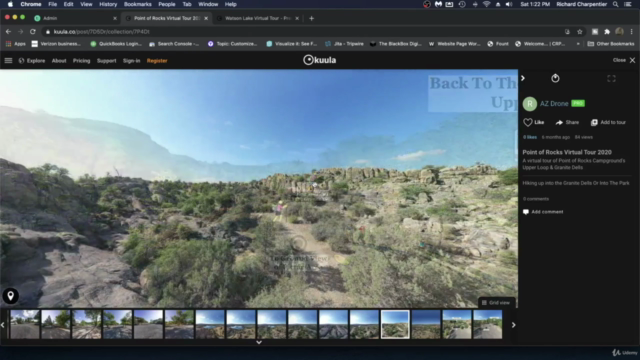Click the volume icon in menu bar

[x=509, y=4]
